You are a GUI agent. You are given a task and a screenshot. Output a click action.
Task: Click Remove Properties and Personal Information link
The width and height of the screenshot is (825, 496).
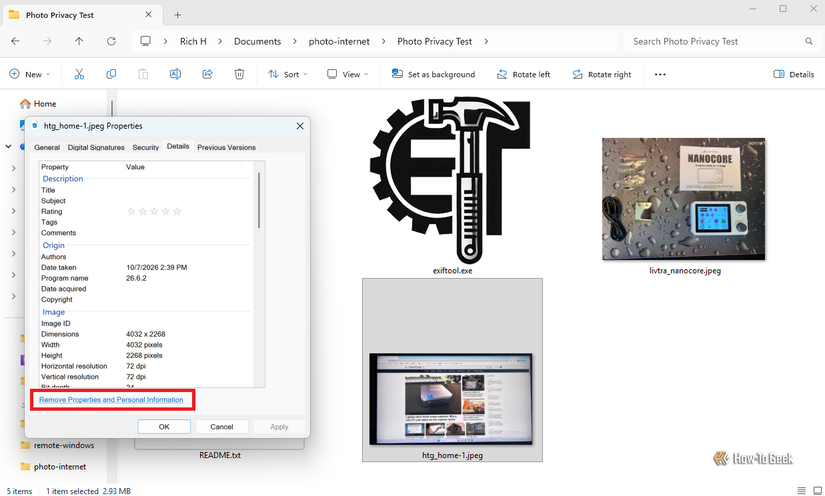tap(111, 400)
